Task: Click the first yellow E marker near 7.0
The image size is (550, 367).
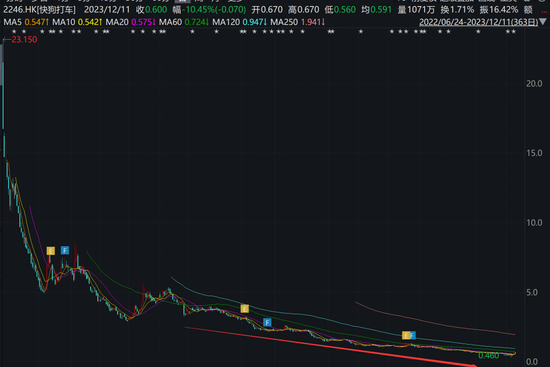Action: (x=51, y=251)
